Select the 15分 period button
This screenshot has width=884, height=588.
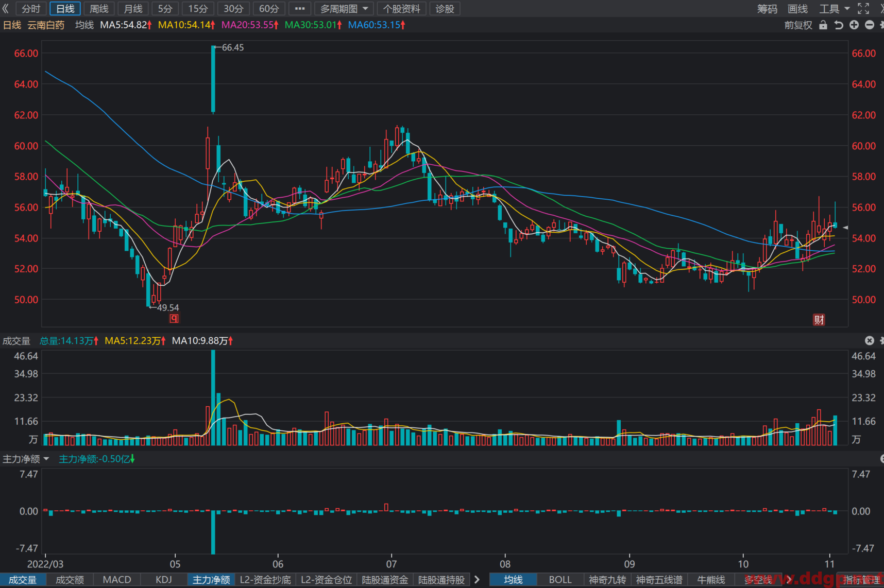[198, 9]
